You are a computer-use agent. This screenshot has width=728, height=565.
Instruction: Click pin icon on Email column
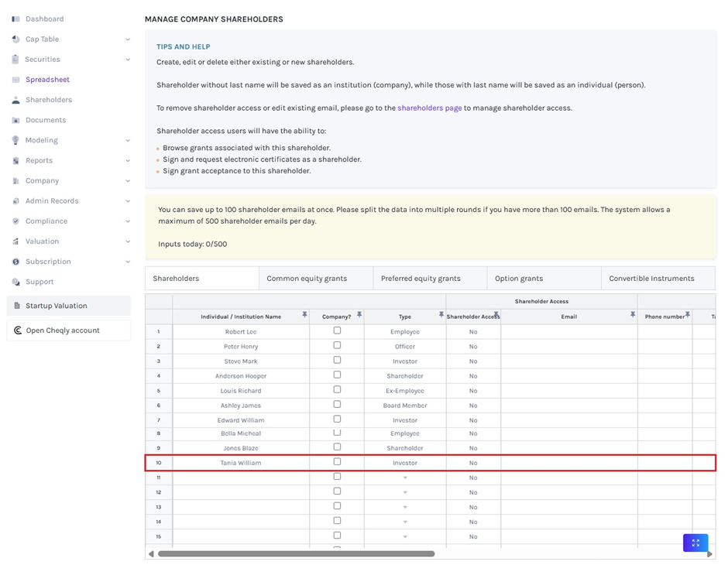[x=632, y=315]
